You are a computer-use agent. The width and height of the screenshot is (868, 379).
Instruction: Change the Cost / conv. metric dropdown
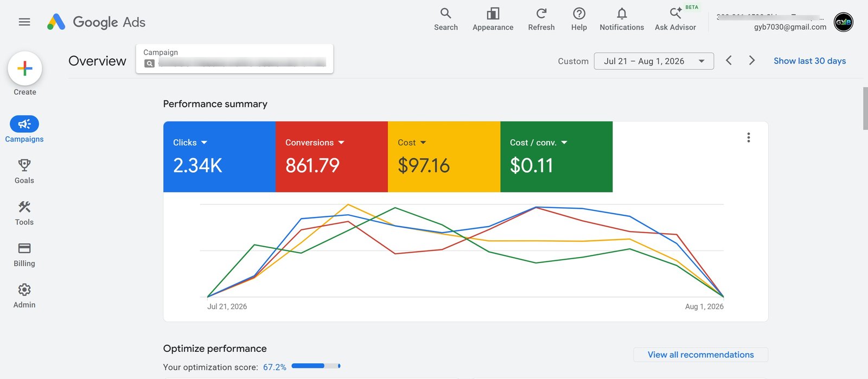tap(539, 143)
